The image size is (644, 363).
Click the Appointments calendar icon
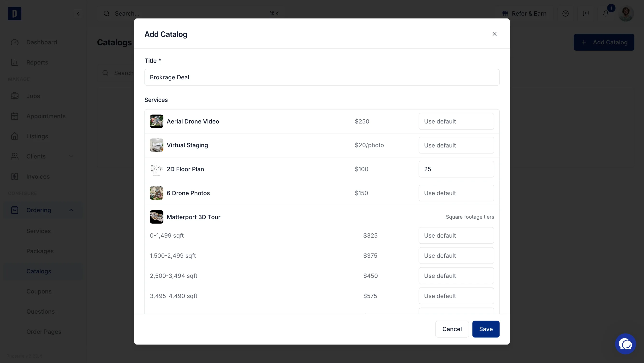(x=14, y=116)
